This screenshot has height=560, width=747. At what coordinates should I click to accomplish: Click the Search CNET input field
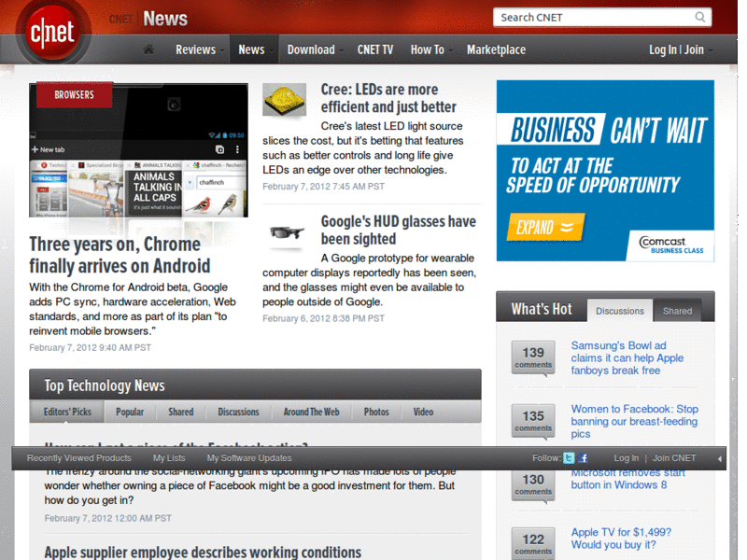(x=602, y=17)
